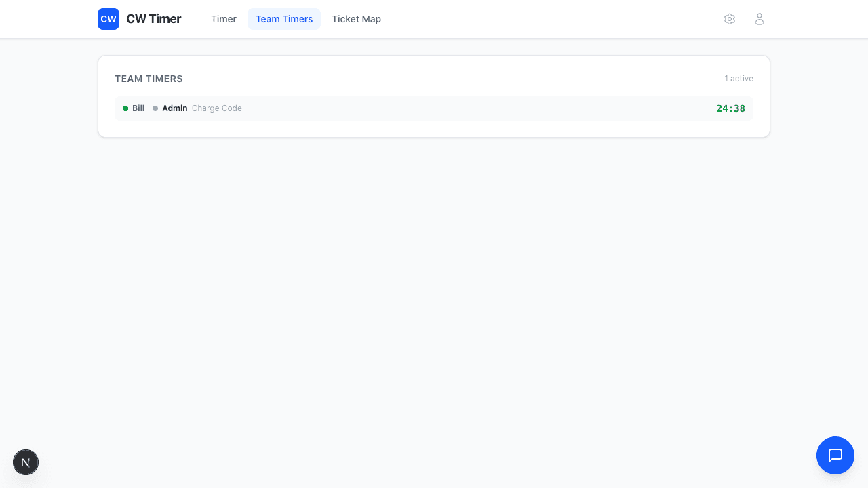Click the user profile icon
The image size is (868, 488).
[x=759, y=19]
